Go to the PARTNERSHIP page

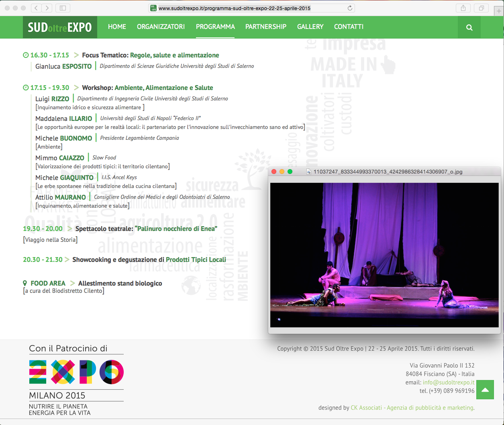click(x=266, y=27)
